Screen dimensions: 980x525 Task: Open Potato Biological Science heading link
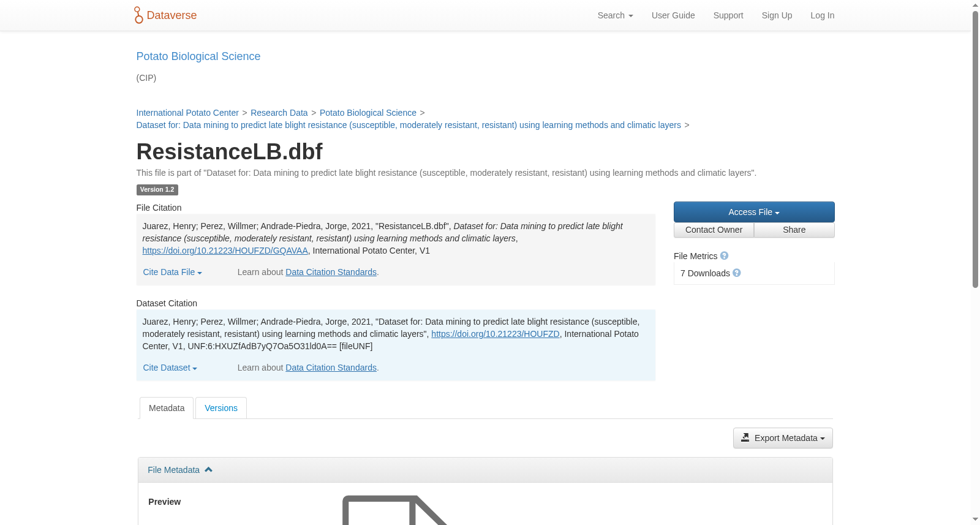pos(198,56)
